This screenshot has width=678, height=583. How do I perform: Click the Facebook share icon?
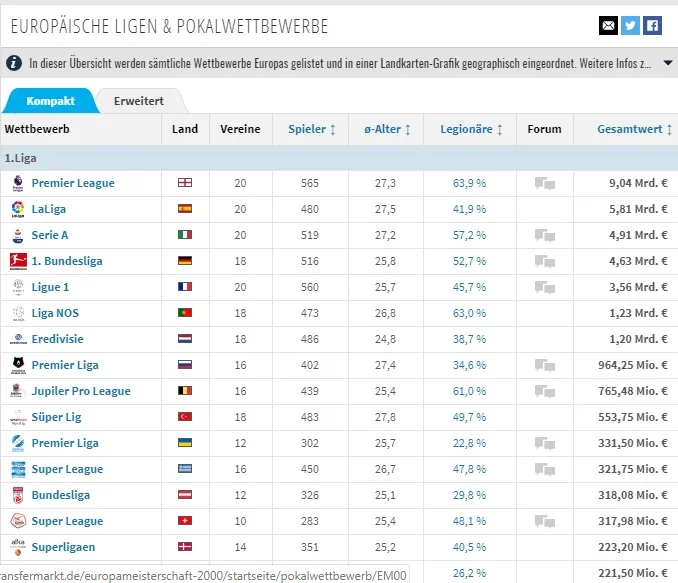click(x=652, y=25)
